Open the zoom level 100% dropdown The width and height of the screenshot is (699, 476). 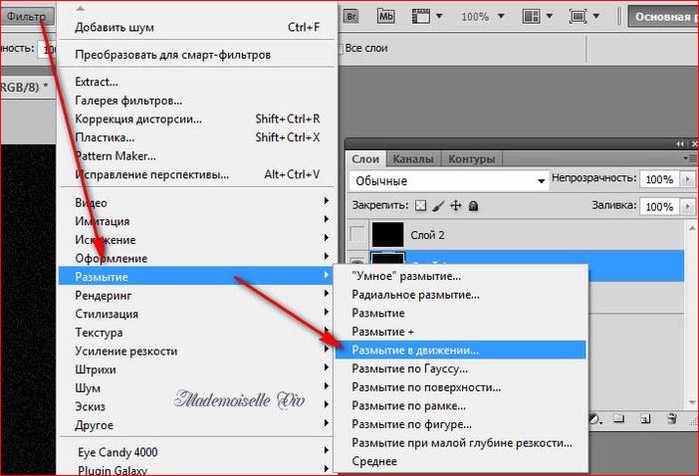[x=501, y=16]
